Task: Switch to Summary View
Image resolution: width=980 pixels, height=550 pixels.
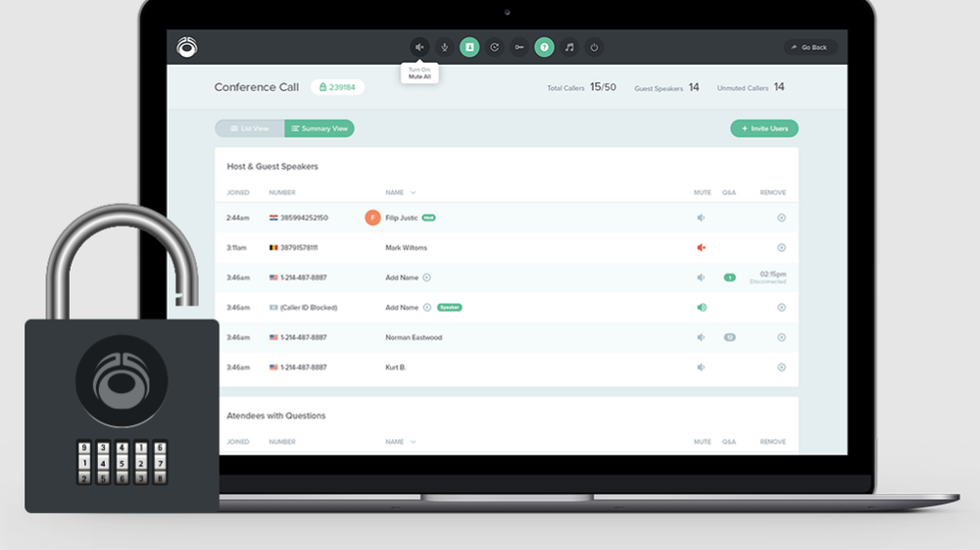Action: 319,128
